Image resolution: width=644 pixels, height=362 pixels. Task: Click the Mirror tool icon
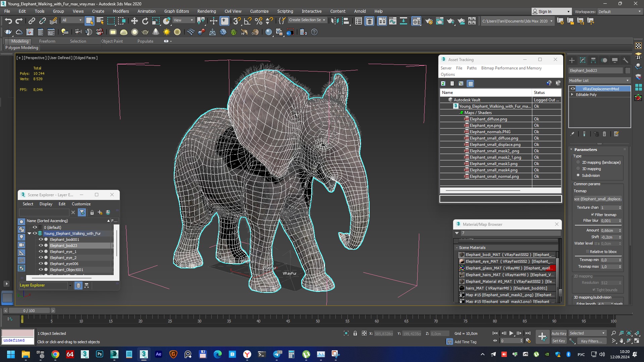tap(335, 21)
